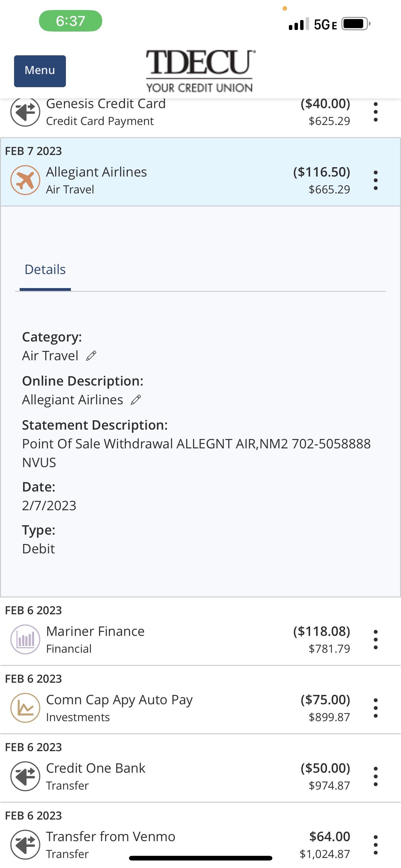Open options menu for Comn Cap Apy payment
The width and height of the screenshot is (401, 868).
click(x=376, y=708)
